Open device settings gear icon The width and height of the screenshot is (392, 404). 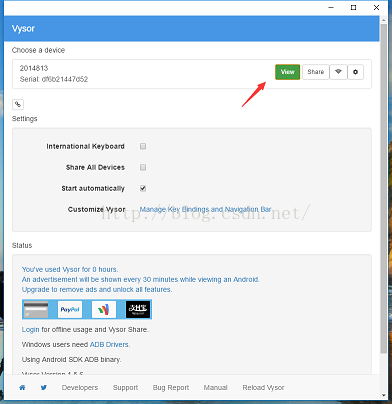pyautogui.click(x=356, y=72)
